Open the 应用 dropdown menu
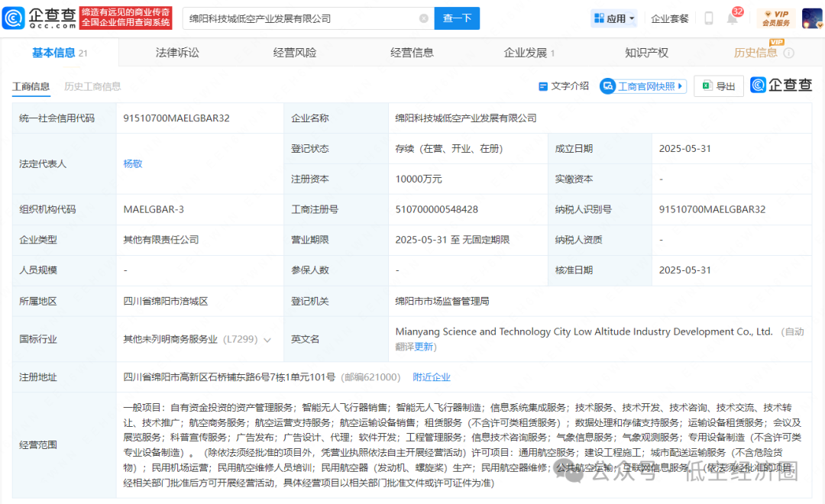The image size is (825, 504). click(613, 18)
